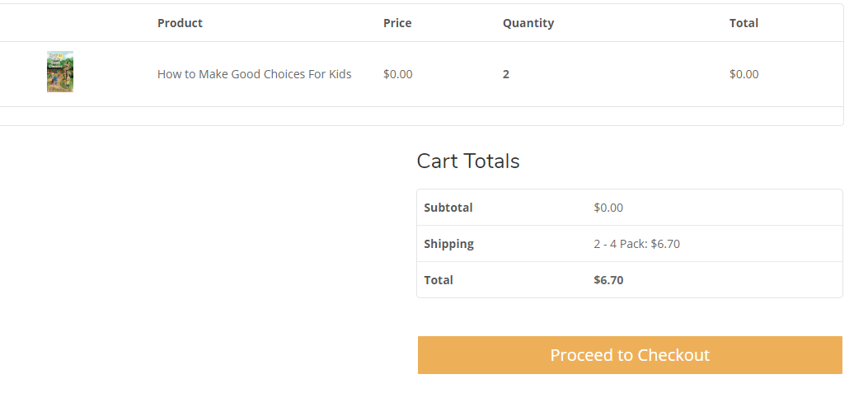Click the quantity value 2
The height and width of the screenshot is (393, 868).
(x=506, y=74)
